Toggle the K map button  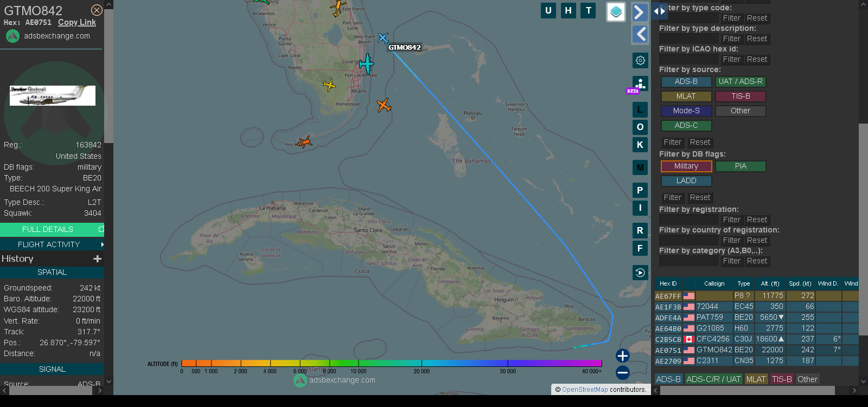640,145
